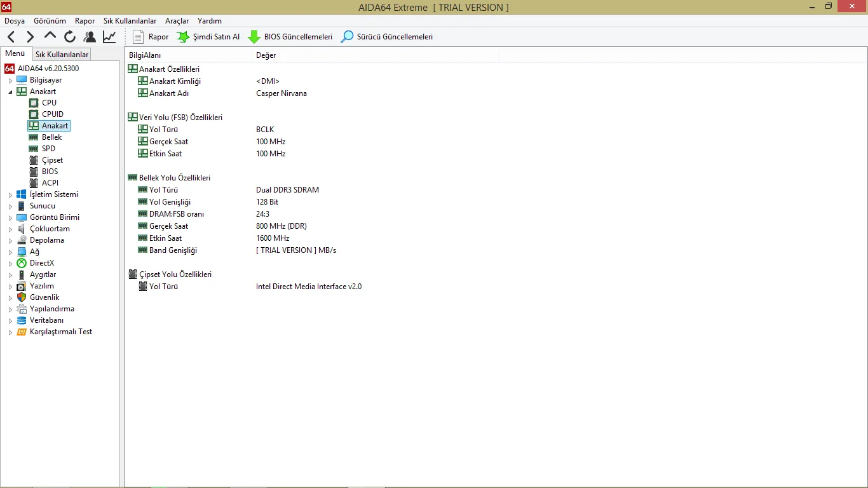
Task: Expand the İşletim Sistemi tree node
Action: click(x=11, y=195)
